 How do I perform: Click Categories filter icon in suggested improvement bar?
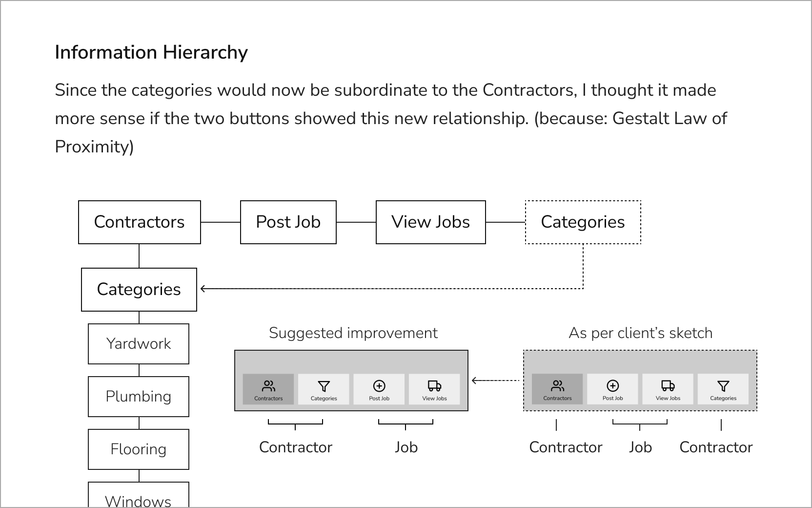324,386
